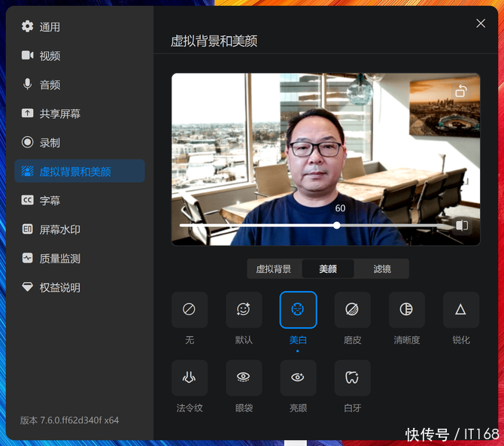The image size is (504, 446).
Task: Switch to the 虚拟背景 tab
Action: (x=274, y=269)
